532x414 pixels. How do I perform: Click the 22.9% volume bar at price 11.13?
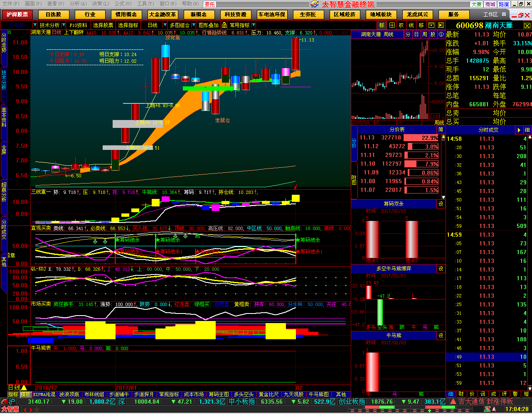point(421,138)
